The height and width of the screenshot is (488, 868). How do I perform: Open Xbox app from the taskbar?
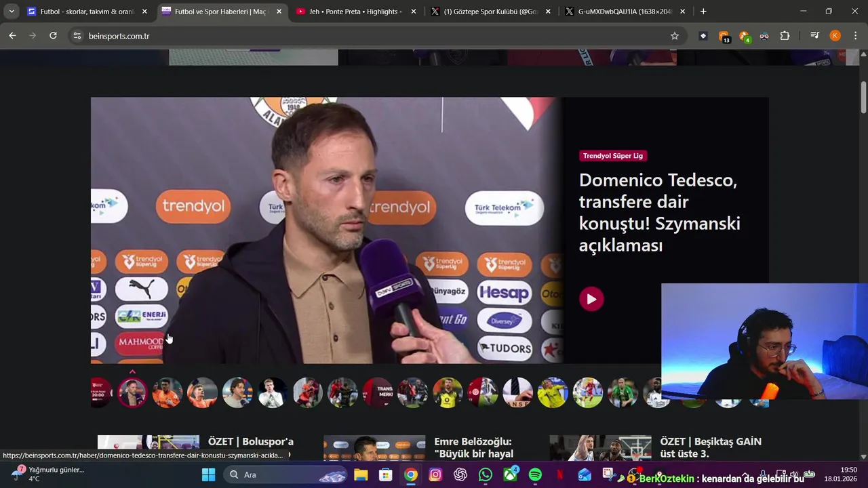(x=511, y=474)
